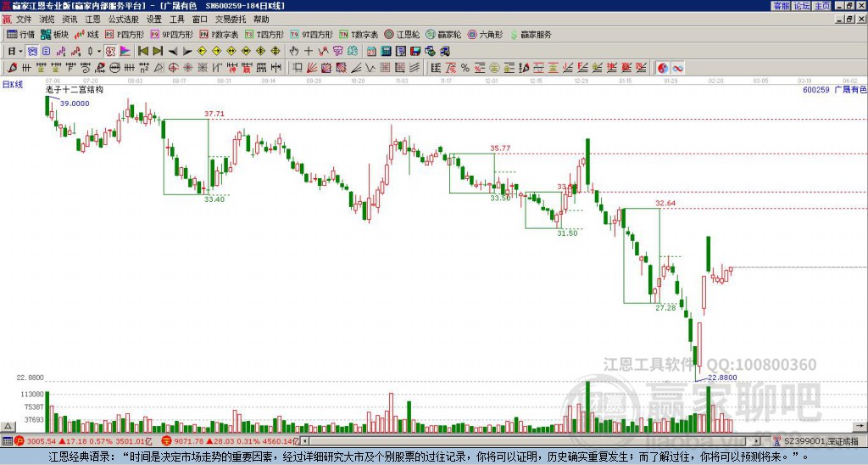Open the P数字表 tool
The height and width of the screenshot is (465, 868).
(x=219, y=34)
